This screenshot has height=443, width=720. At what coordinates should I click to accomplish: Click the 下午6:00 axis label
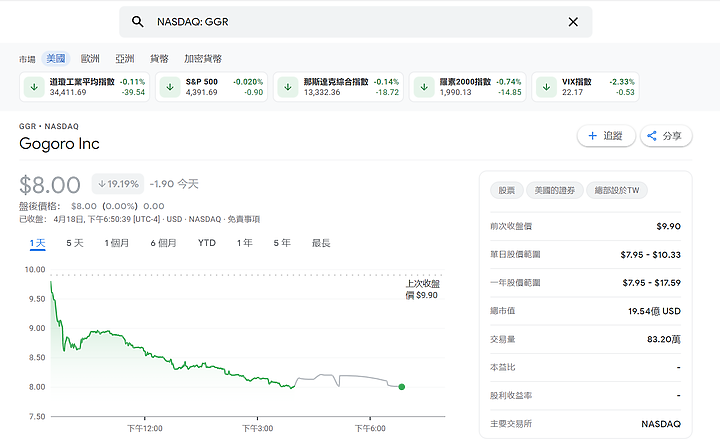[x=370, y=428]
